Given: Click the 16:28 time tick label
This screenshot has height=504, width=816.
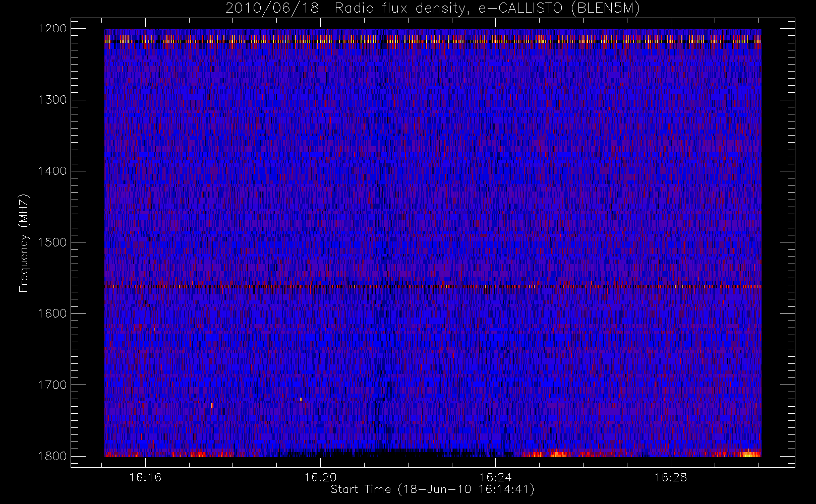Looking at the screenshot, I should [x=671, y=477].
